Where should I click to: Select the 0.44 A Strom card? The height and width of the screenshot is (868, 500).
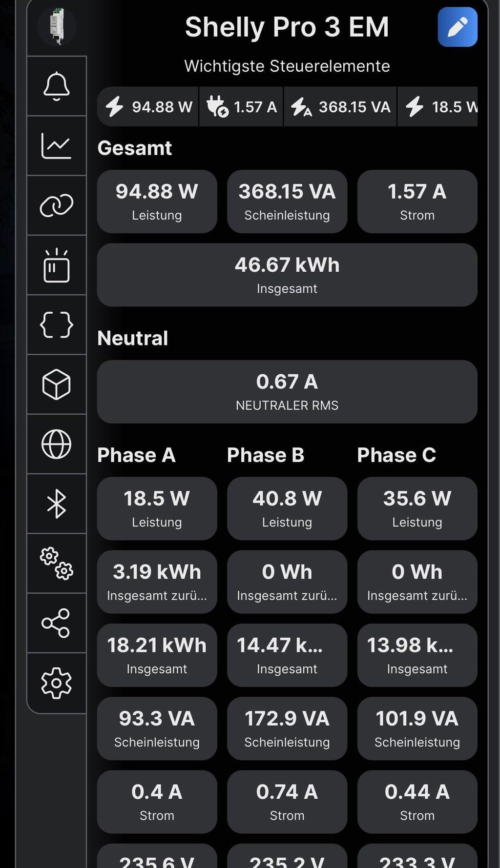(417, 802)
